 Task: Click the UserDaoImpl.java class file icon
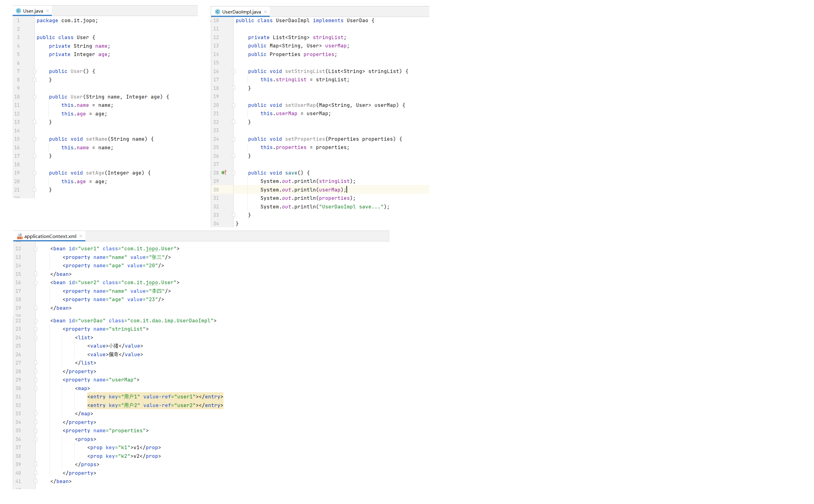pyautogui.click(x=218, y=12)
